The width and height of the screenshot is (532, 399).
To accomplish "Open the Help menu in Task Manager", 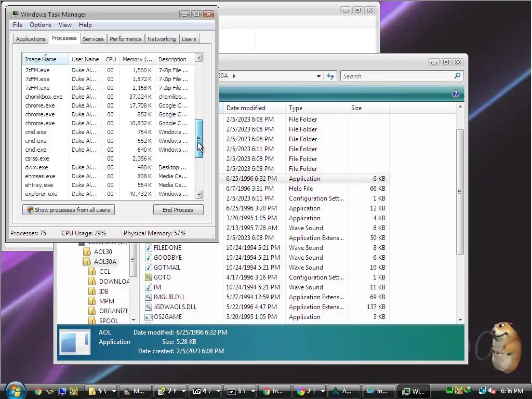I will point(85,25).
